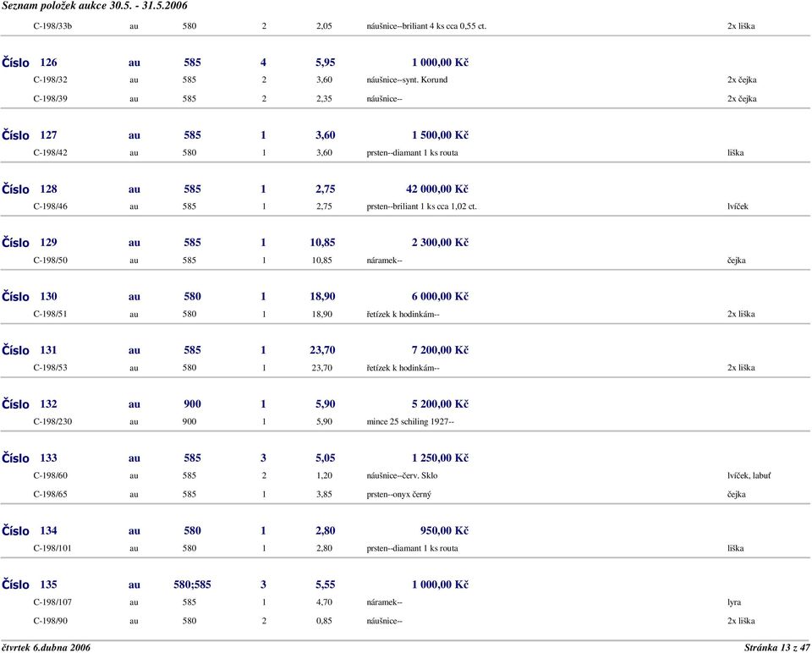This screenshot has width=812, height=653.
Task: Click item code C-198/101
Action: [52, 548]
